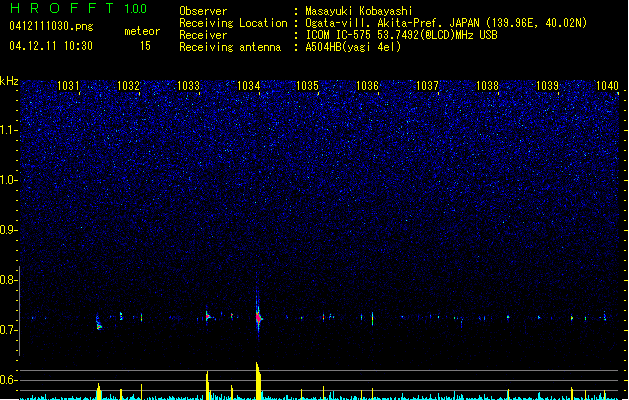Click the tallest yellow intensity peak under 1034
This screenshot has width=629, height=400.
coord(258,380)
